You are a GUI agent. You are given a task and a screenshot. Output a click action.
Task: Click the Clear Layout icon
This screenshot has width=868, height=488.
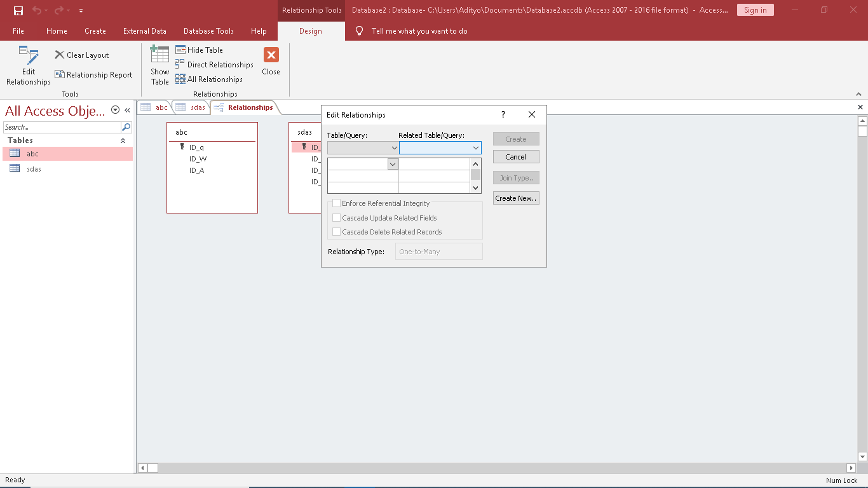60,55
